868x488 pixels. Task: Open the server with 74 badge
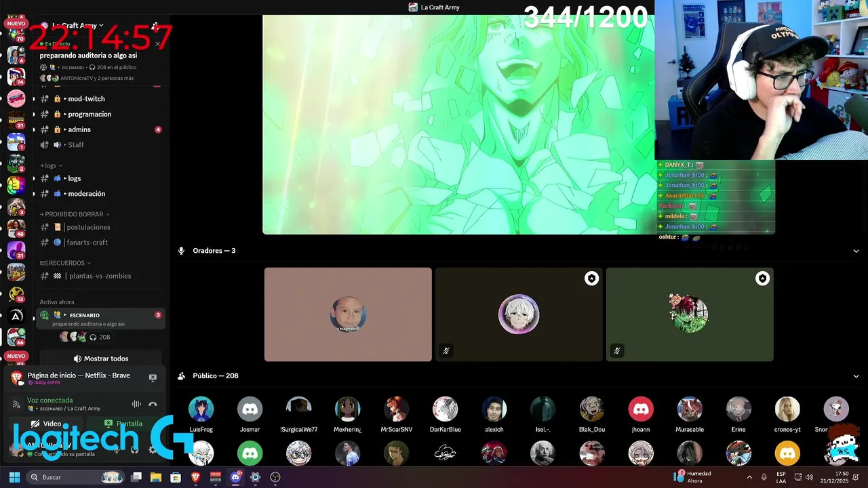pos(16,77)
